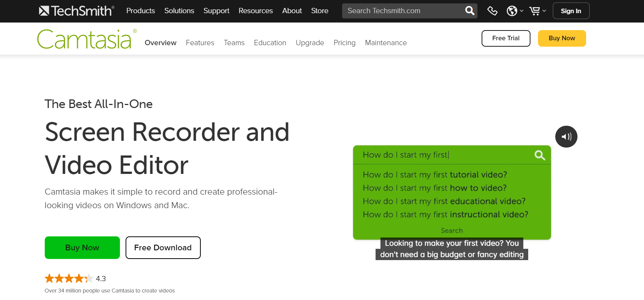The height and width of the screenshot is (300, 644).
Task: Click the star rating icons
Action: click(69, 279)
